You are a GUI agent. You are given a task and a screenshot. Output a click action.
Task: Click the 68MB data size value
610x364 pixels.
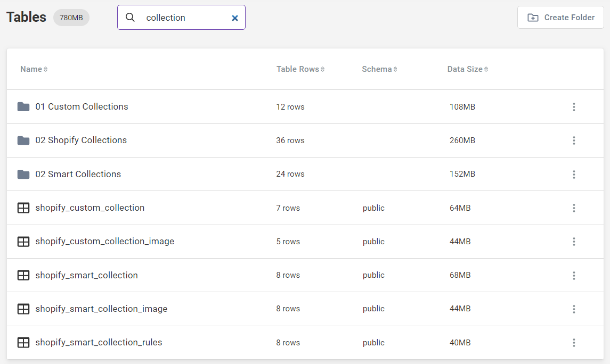coord(460,275)
